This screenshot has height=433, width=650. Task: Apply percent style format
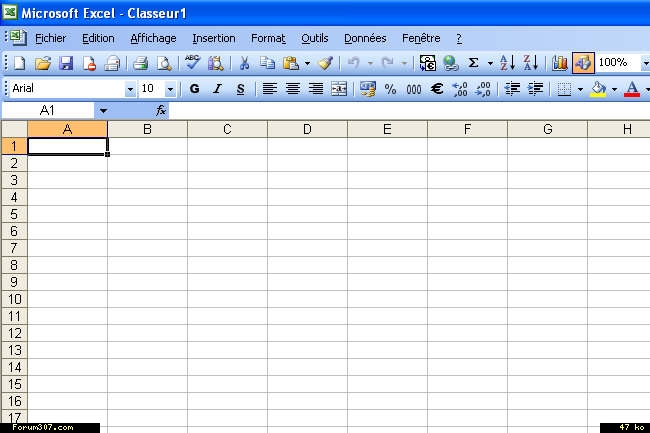(x=390, y=89)
